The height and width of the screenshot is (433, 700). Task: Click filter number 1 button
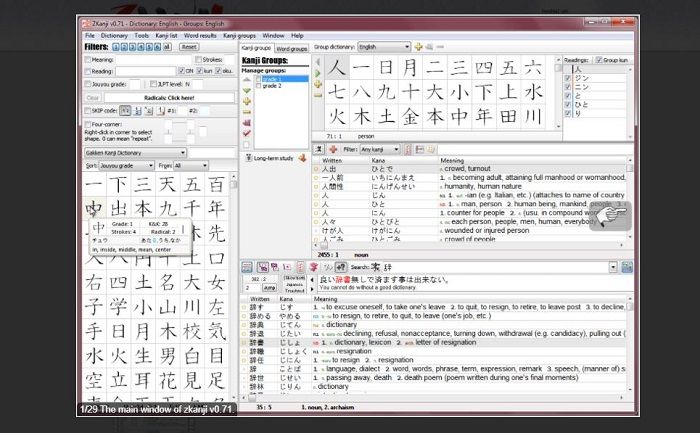[x=116, y=47]
